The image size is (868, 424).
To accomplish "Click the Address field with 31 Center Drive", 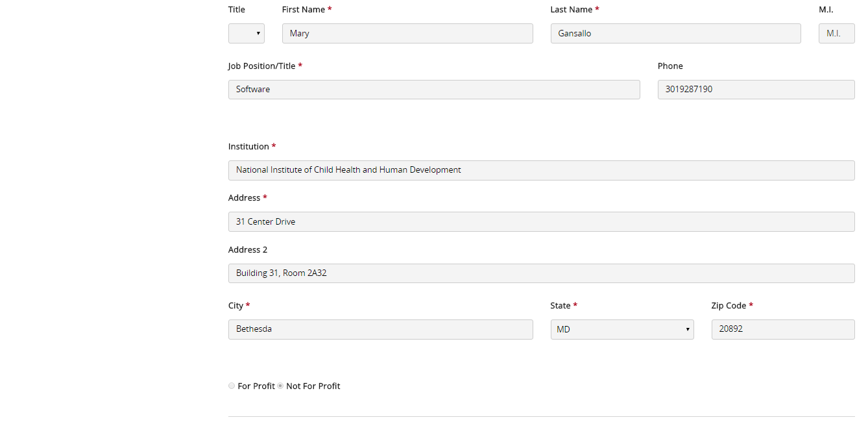I will point(541,222).
